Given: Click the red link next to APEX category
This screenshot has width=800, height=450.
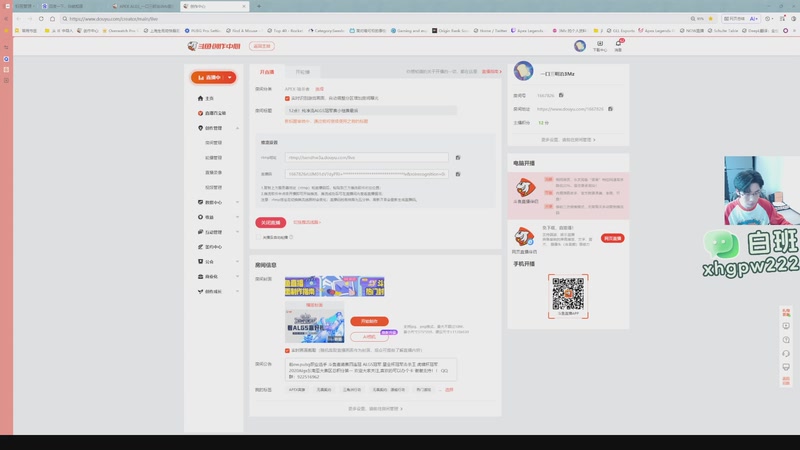Looking at the screenshot, I should point(319,89).
